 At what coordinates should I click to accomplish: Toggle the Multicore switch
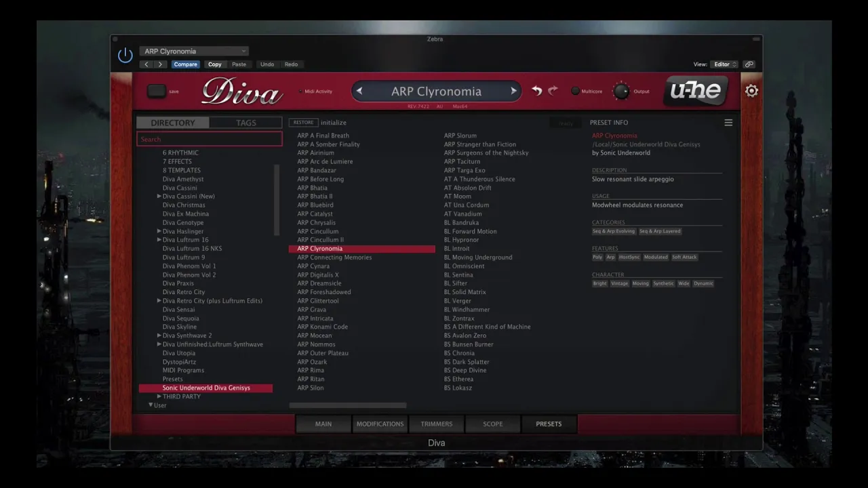(575, 91)
